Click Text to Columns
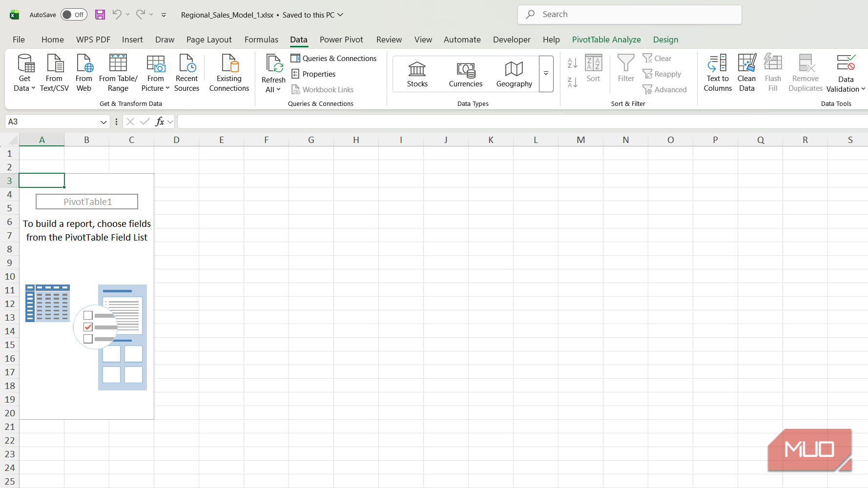This screenshot has height=488, width=868. pyautogui.click(x=718, y=73)
